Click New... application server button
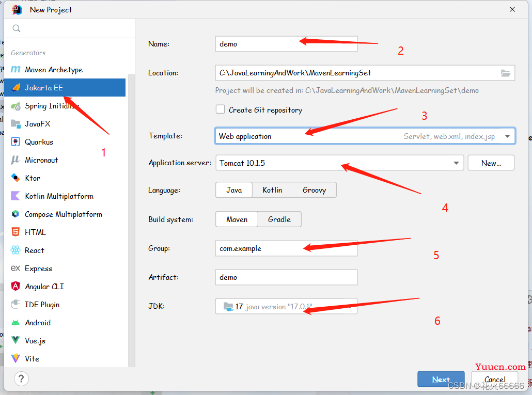532x395 pixels. 491,163
